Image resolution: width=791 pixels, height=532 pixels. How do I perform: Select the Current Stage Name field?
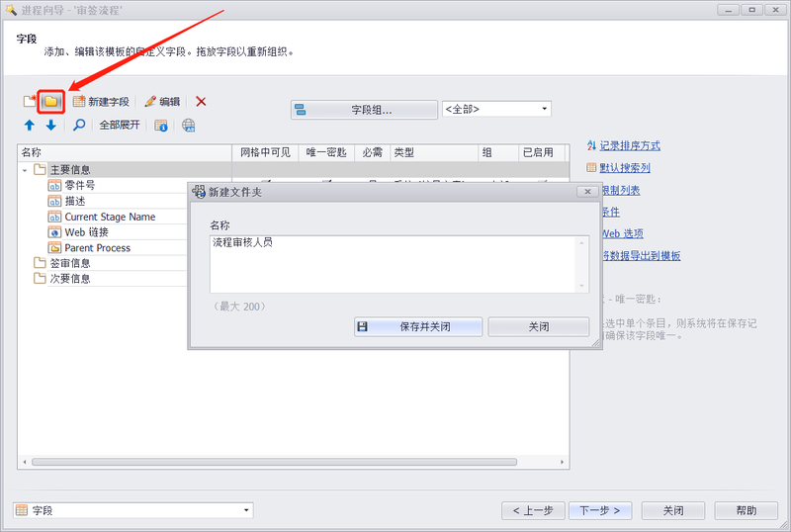110,217
